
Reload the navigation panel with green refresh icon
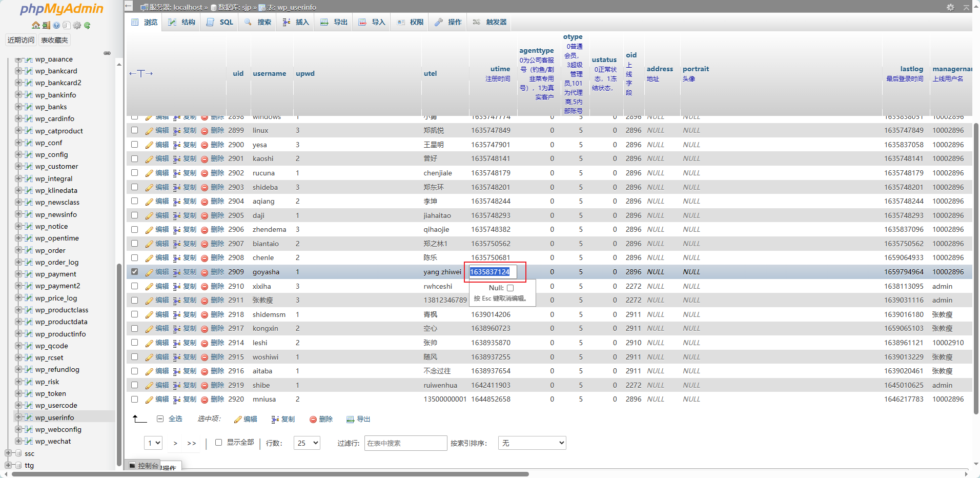tap(87, 25)
